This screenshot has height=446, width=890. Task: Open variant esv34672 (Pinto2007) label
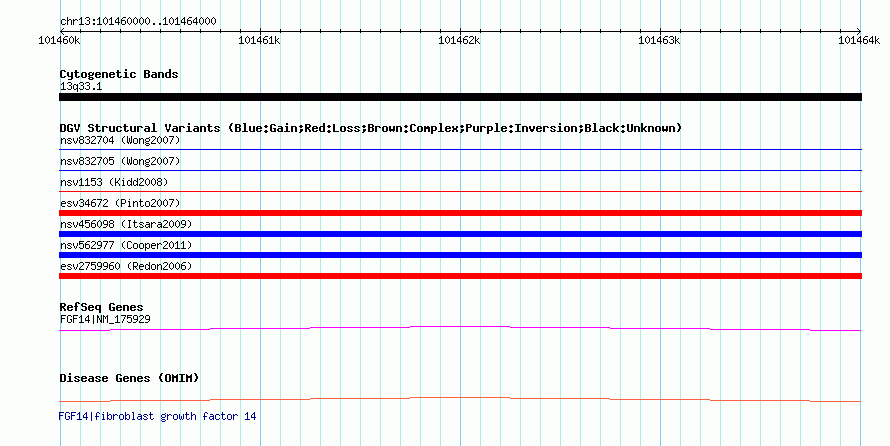click(x=120, y=203)
